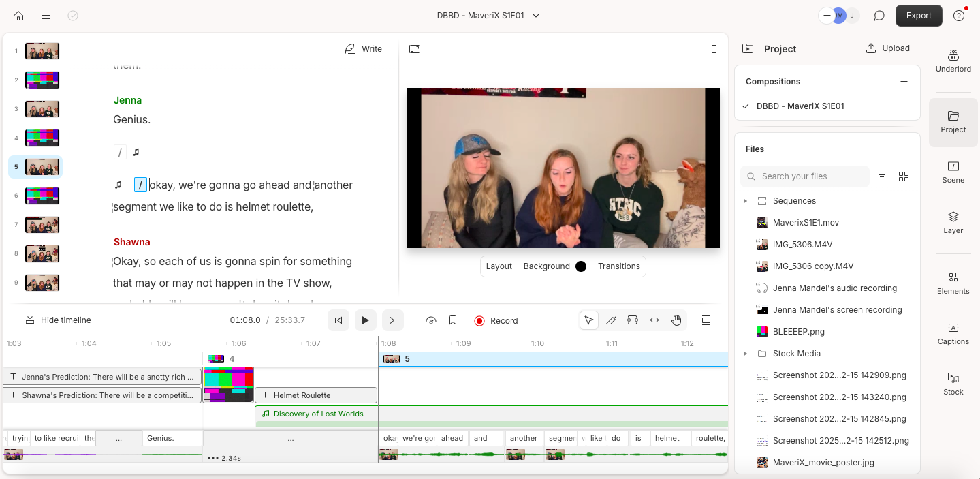Select DBBD - MaveriX S1E01 composition
980x479 pixels.
[x=800, y=106]
